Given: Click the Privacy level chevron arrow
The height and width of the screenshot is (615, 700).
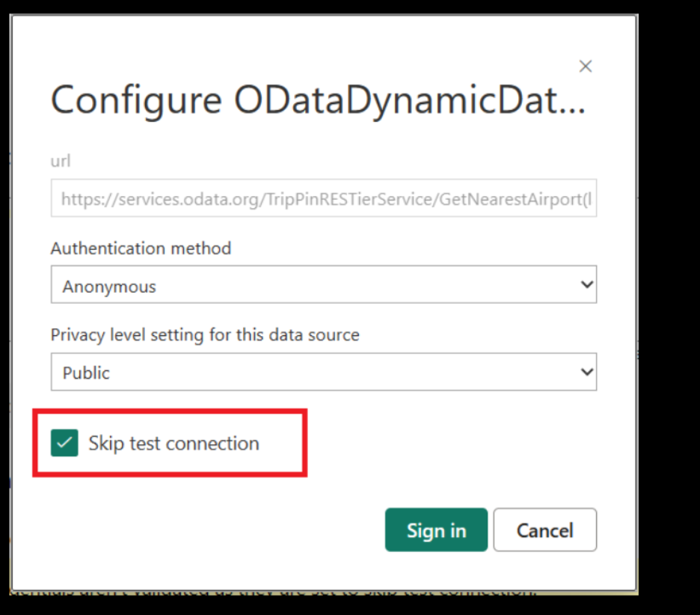Looking at the screenshot, I should 587,372.
